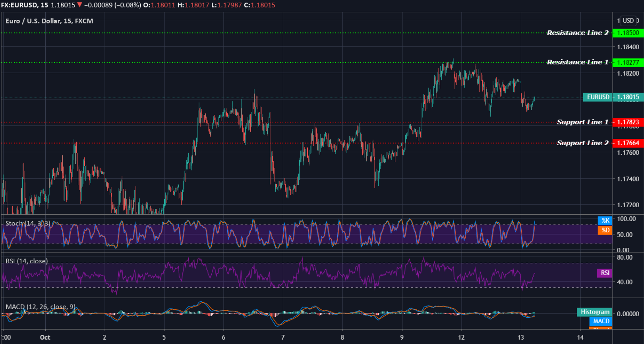This screenshot has height=344, width=644.
Task: Click the blue MACD label
Action: click(601, 321)
